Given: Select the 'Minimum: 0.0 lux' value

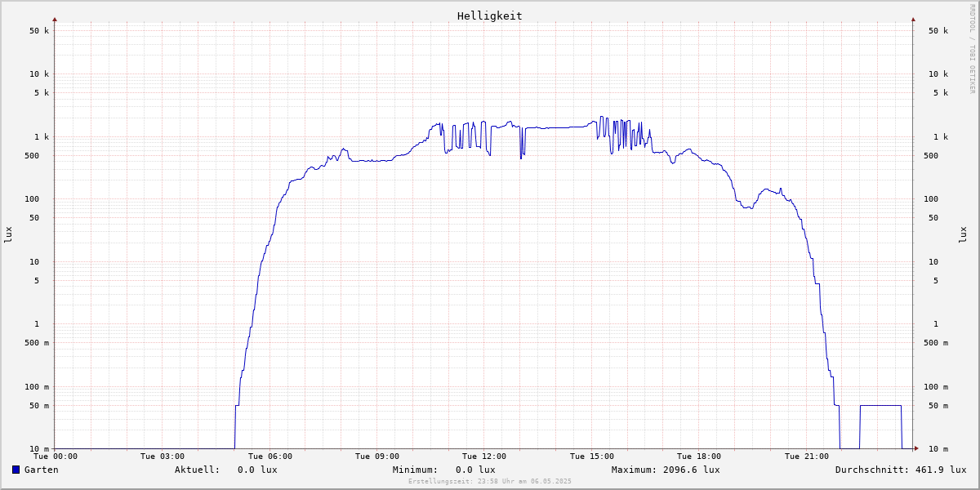Looking at the screenshot, I should pos(444,470).
